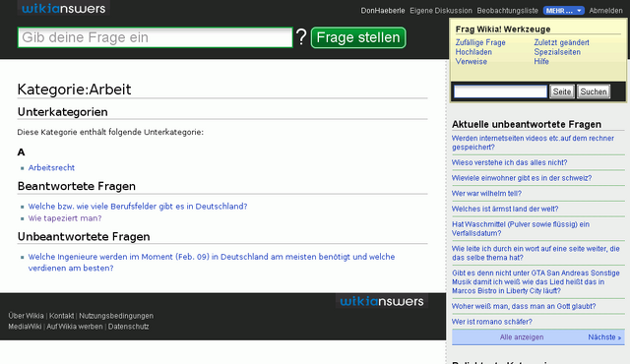Click the Unbeantwortete Fragen section heading
The width and height of the screenshot is (630, 364).
[x=84, y=237]
